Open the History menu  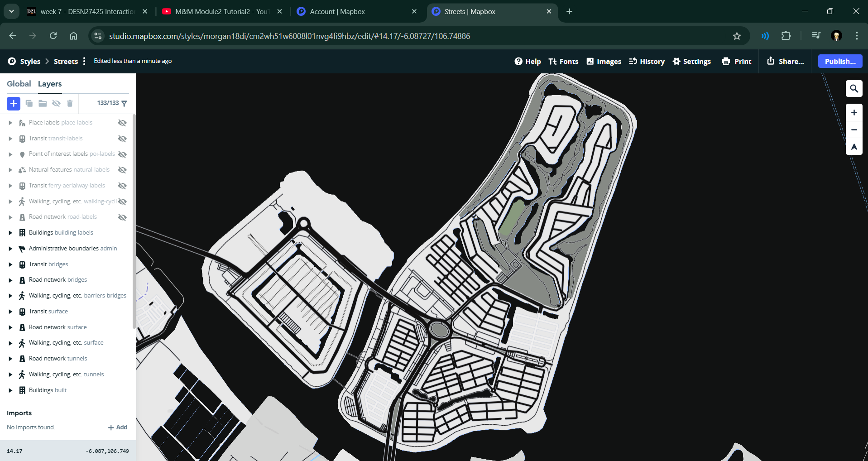pos(647,62)
